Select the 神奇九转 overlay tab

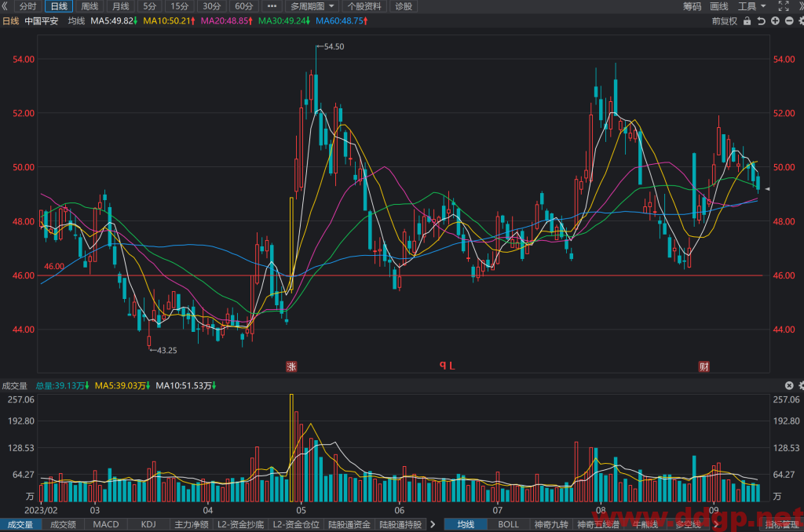551,524
